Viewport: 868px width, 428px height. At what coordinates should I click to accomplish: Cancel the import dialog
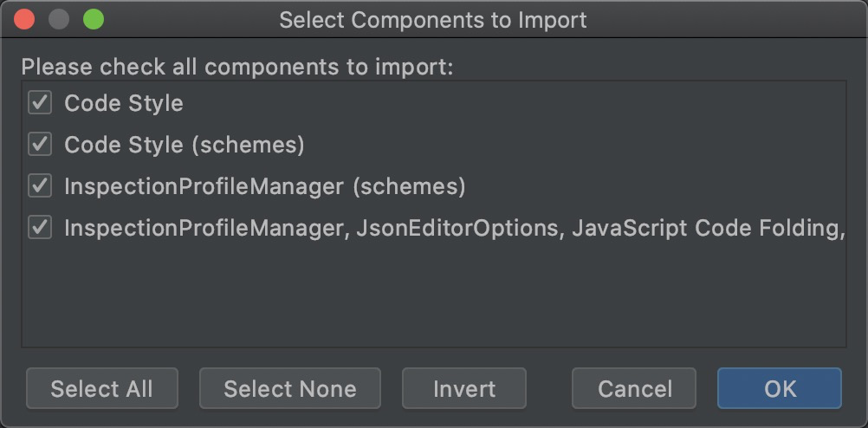click(x=634, y=389)
